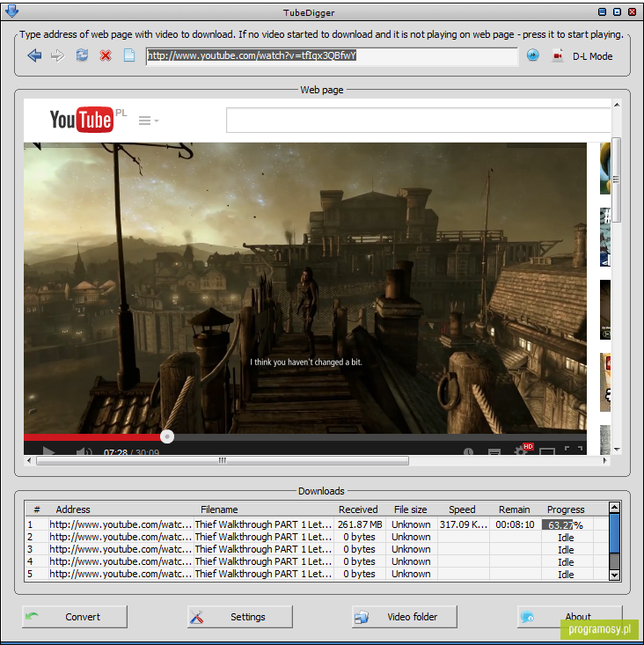Viewport: 644px width, 645px height.
Task: Select download row 5 in the list
Action: (x=316, y=574)
